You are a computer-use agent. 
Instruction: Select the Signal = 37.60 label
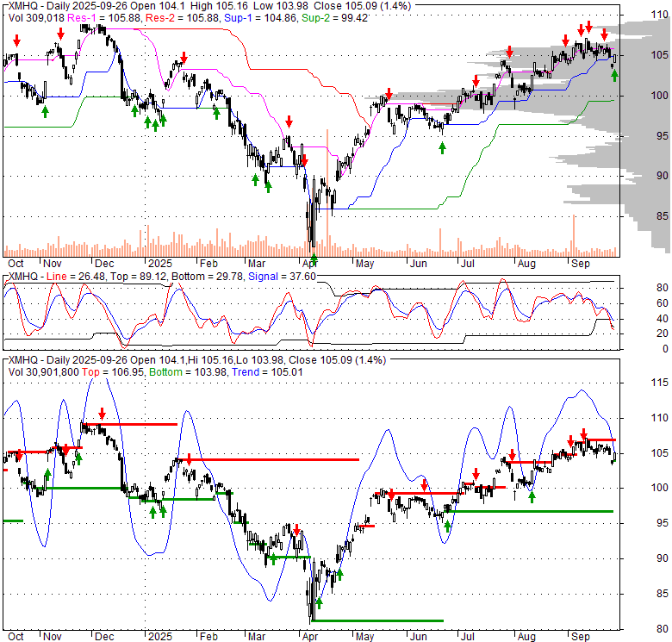[282, 277]
